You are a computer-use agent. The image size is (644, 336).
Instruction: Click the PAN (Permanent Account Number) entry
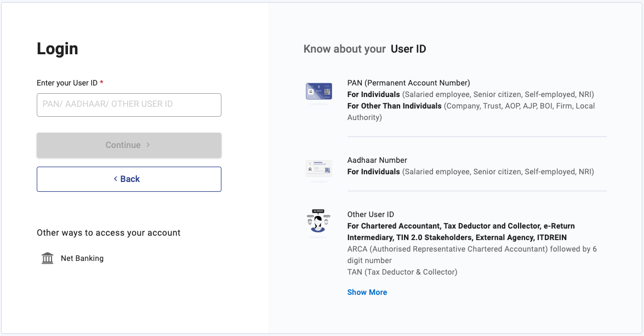pyautogui.click(x=408, y=83)
